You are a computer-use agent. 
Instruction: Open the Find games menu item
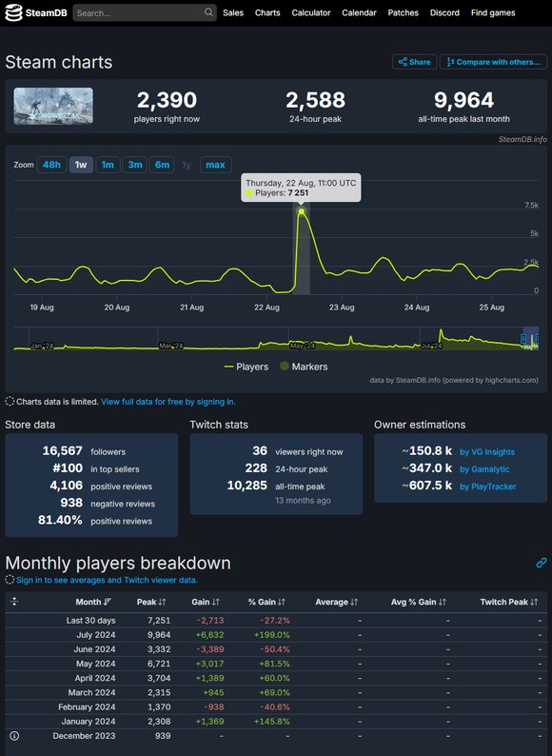(493, 13)
